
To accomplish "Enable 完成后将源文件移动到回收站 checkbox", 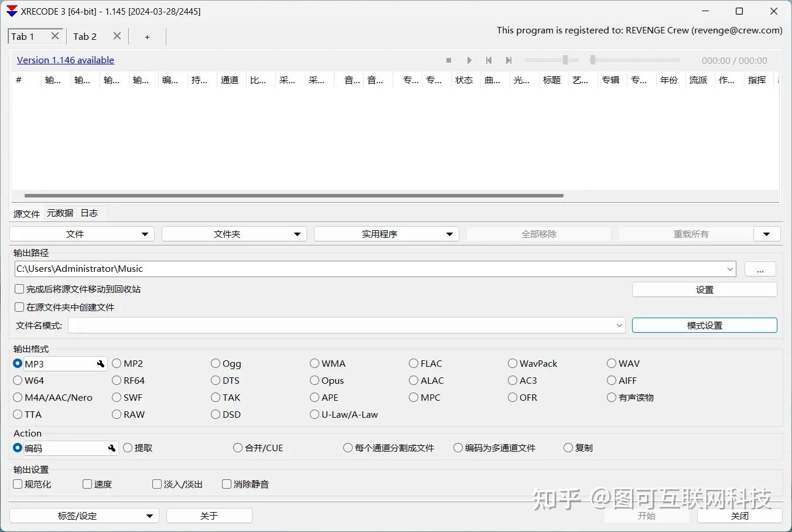I will coord(19,289).
